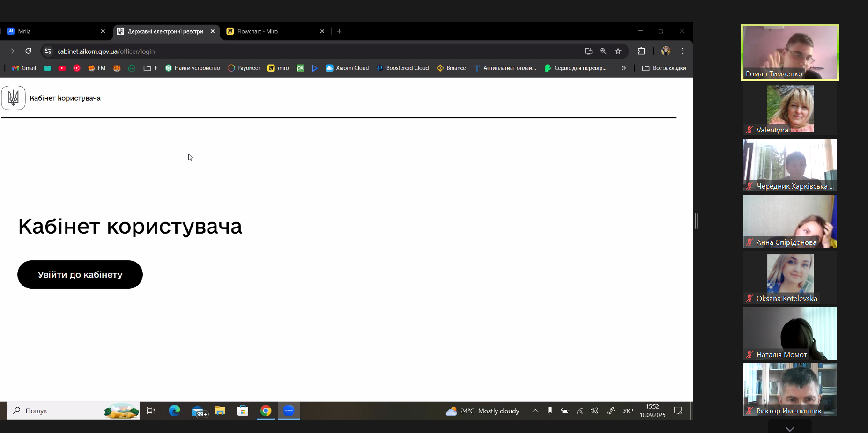Reload the page with the refresh icon

pyautogui.click(x=28, y=51)
